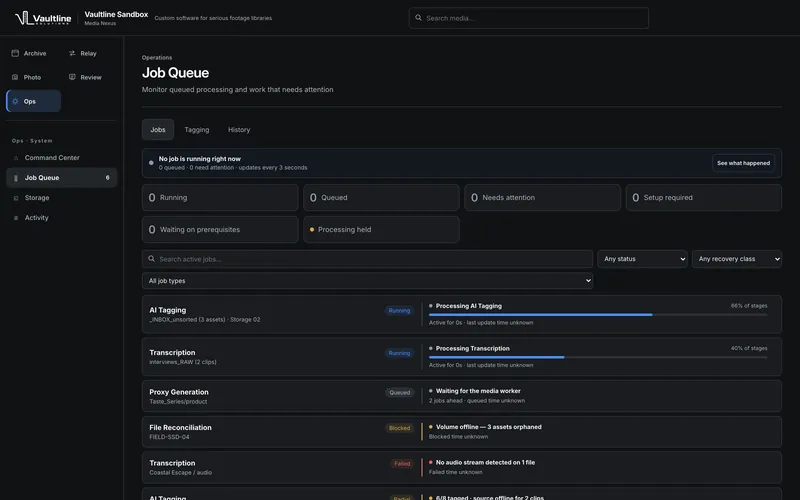Screen dimensions: 800x500
Task: Click the magnifier icon in Search active jobs
Action: coord(152,259)
